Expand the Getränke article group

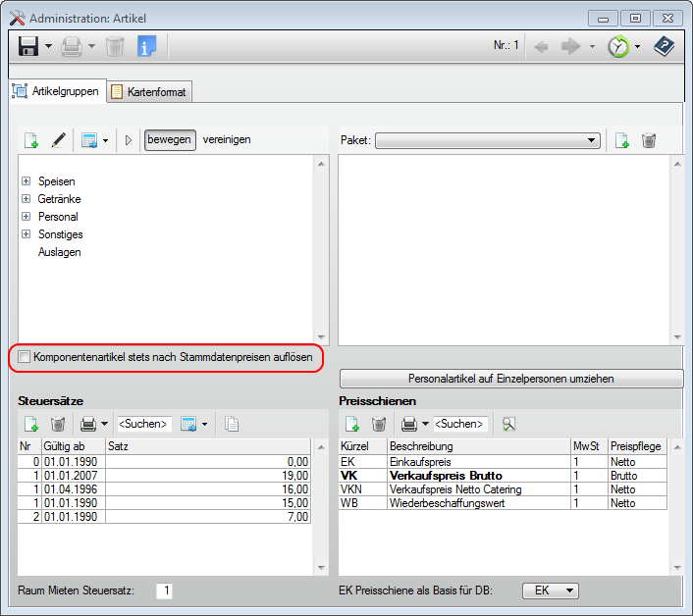tap(26, 199)
